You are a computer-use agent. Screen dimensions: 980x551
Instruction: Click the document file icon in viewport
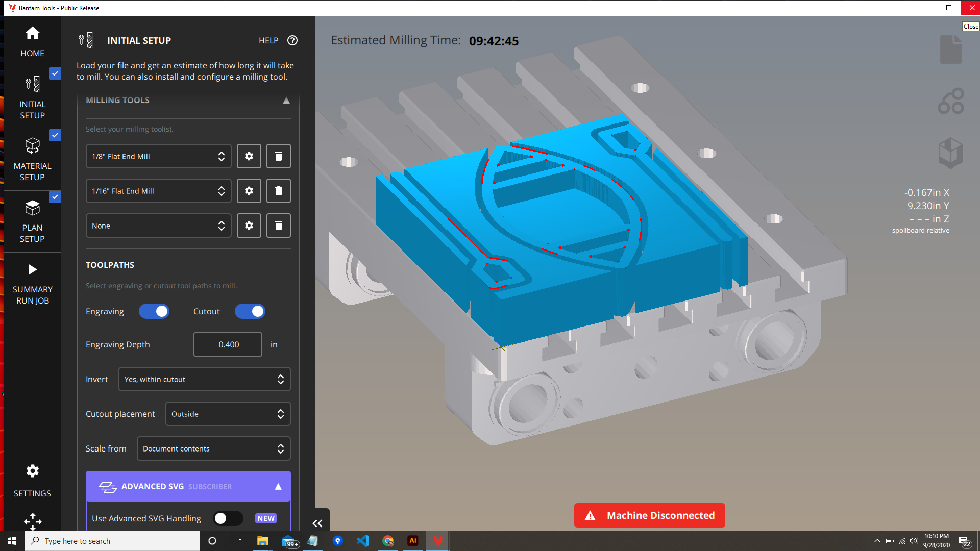pyautogui.click(x=950, y=49)
